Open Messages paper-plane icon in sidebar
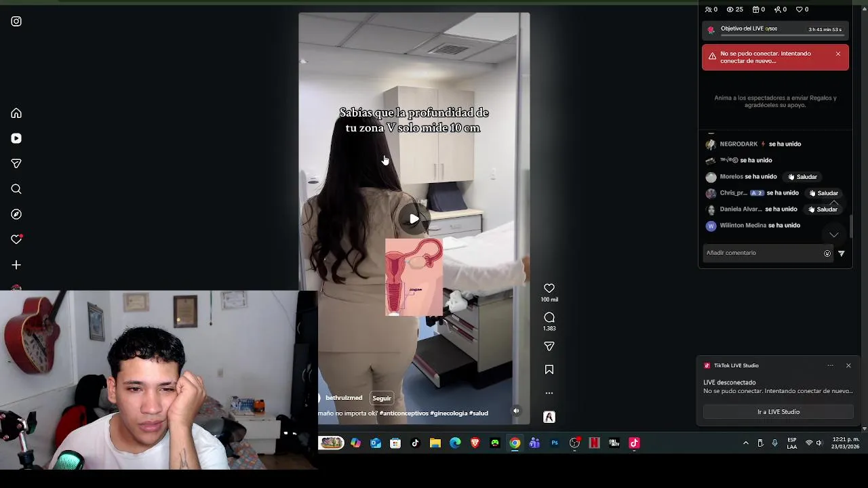 (x=16, y=163)
